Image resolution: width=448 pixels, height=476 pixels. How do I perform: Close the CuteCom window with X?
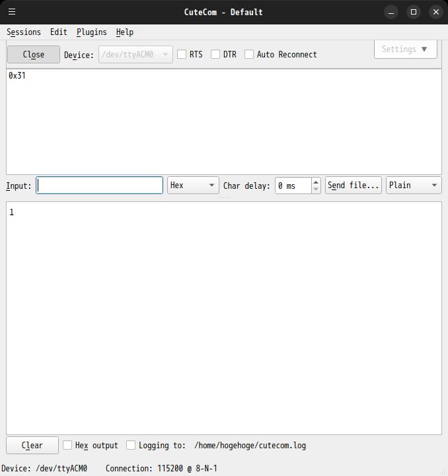point(436,12)
